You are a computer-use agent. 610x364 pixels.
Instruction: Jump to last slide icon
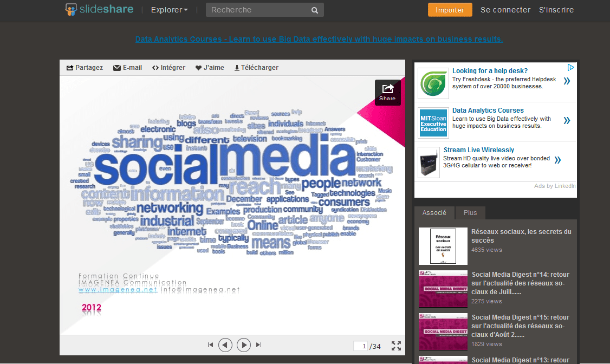(x=259, y=345)
